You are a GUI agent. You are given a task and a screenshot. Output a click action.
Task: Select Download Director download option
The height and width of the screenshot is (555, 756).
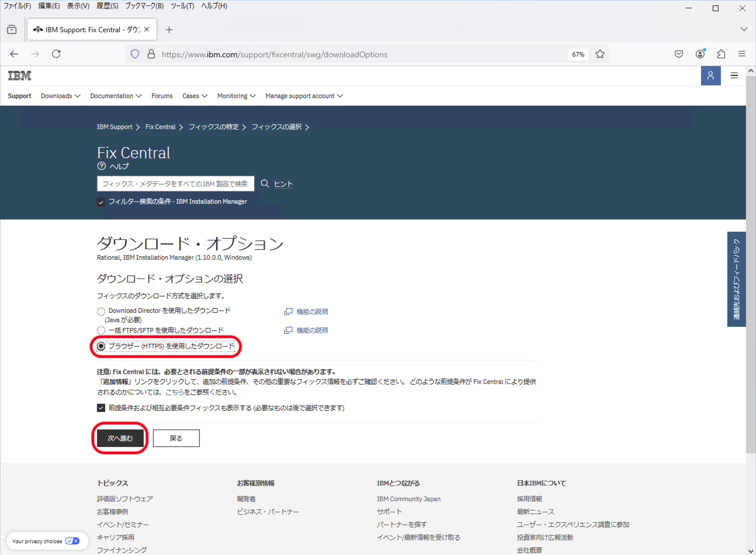coord(101,312)
